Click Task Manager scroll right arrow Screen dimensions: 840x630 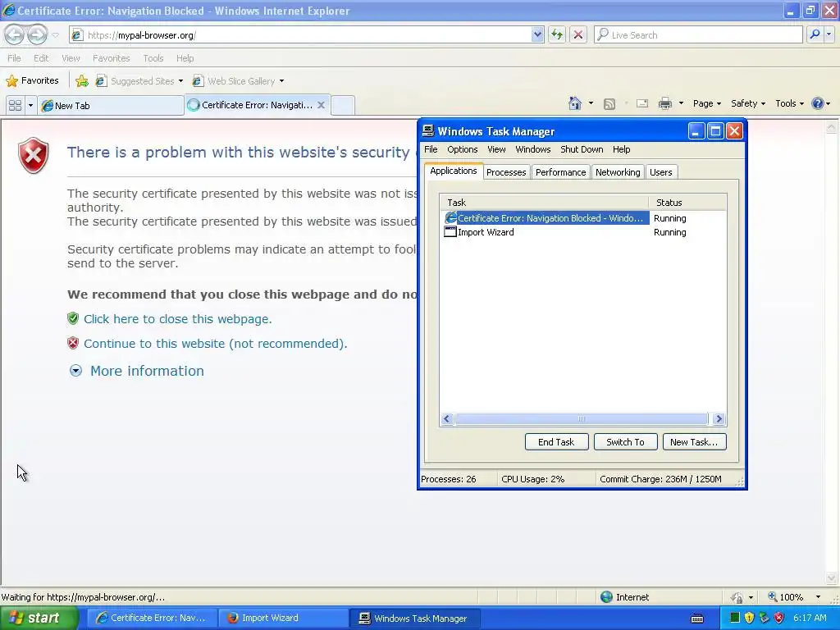point(719,419)
